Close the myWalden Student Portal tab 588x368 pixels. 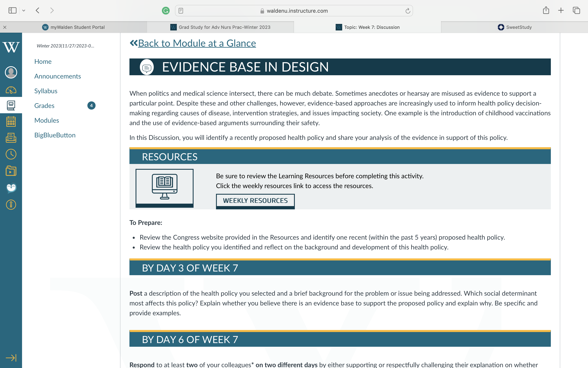coord(5,27)
